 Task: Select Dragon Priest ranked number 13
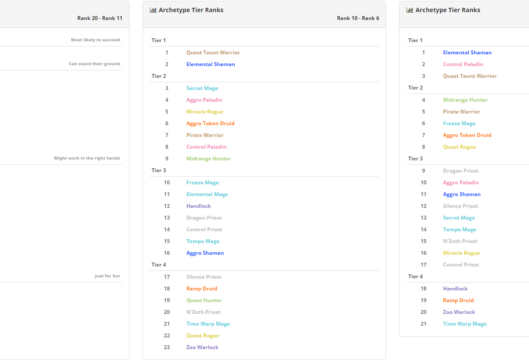click(x=204, y=218)
